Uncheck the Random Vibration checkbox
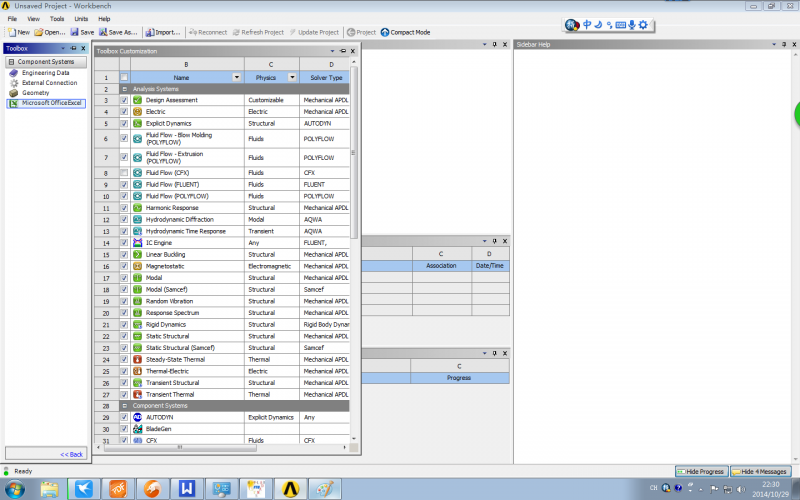800x500 pixels. [124, 301]
